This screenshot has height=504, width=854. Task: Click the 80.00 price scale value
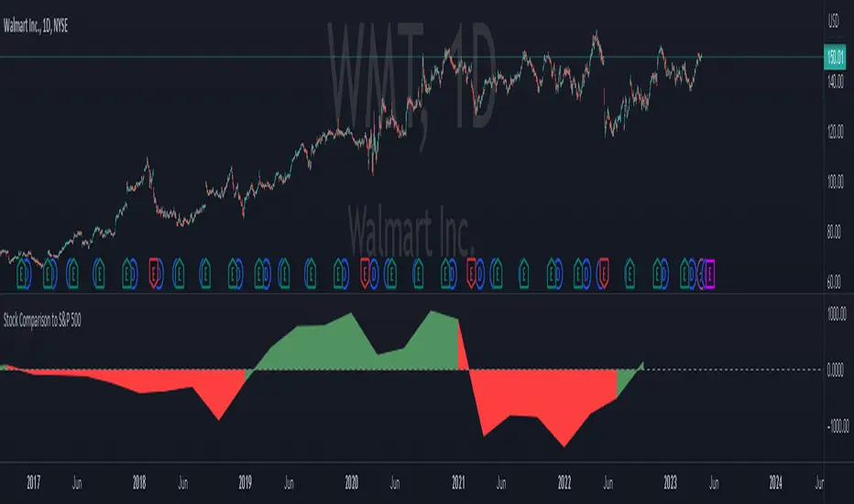point(835,232)
